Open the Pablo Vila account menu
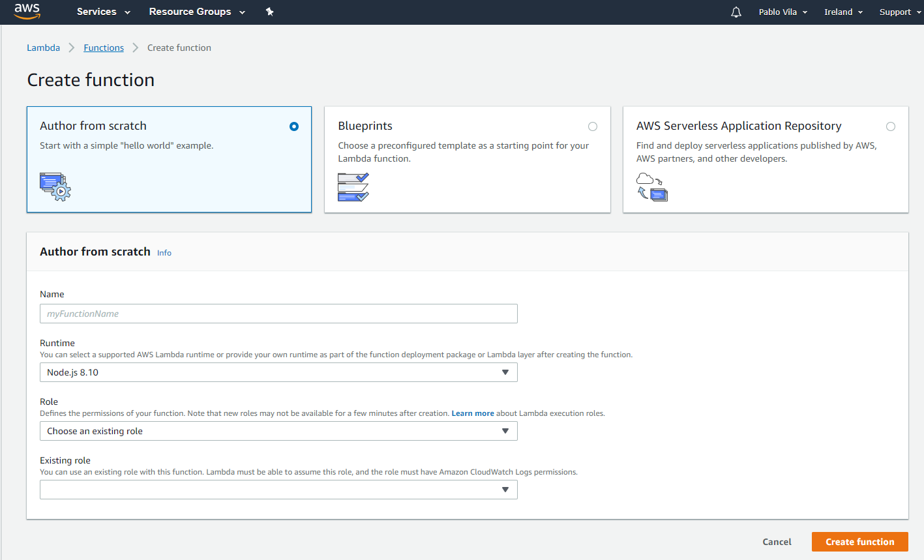The width and height of the screenshot is (924, 560). coord(783,12)
